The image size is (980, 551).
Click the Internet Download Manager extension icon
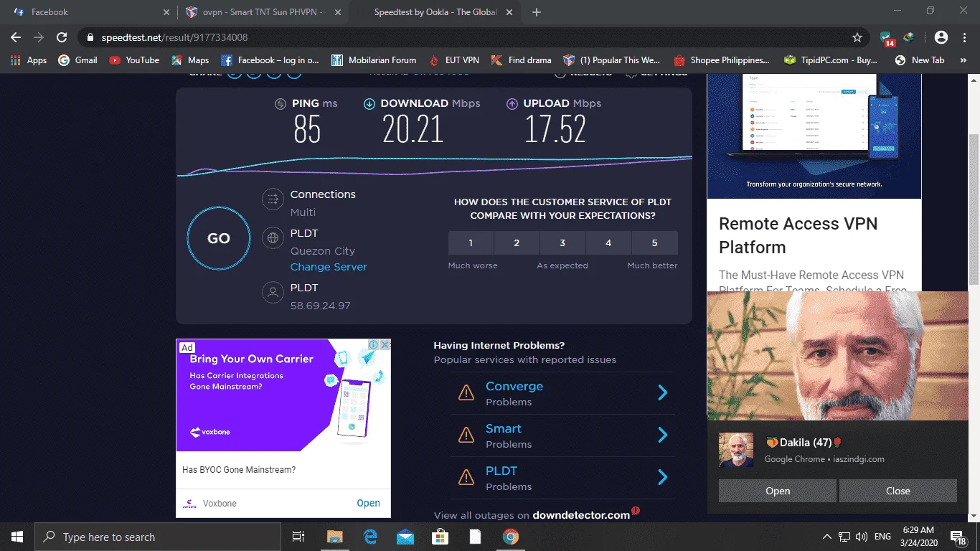909,37
